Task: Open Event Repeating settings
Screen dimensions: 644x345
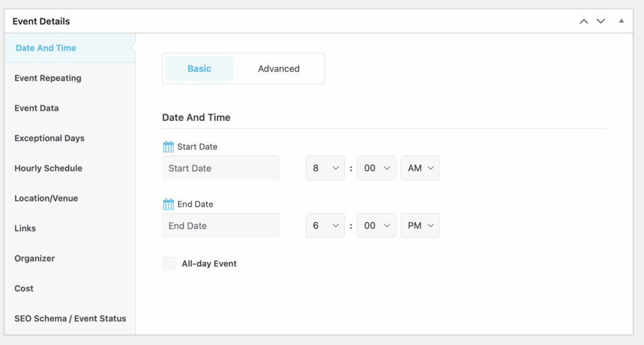Action: pyautogui.click(x=48, y=78)
